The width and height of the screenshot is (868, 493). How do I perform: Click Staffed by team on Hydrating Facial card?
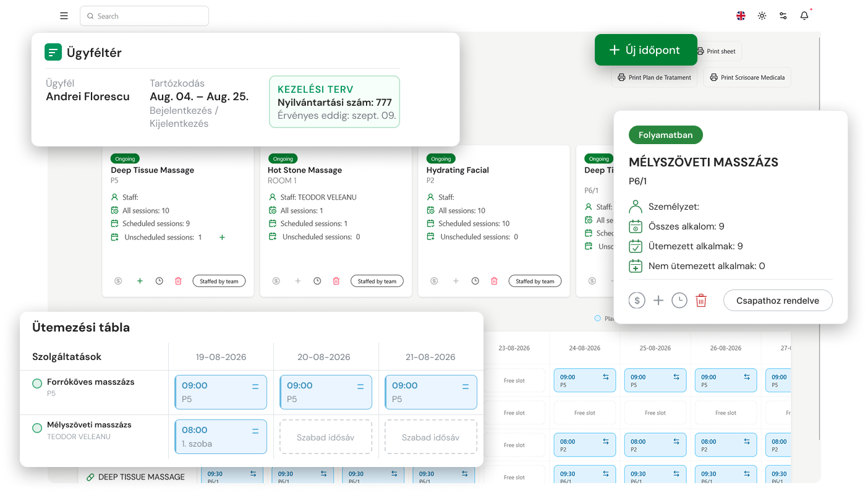point(535,281)
